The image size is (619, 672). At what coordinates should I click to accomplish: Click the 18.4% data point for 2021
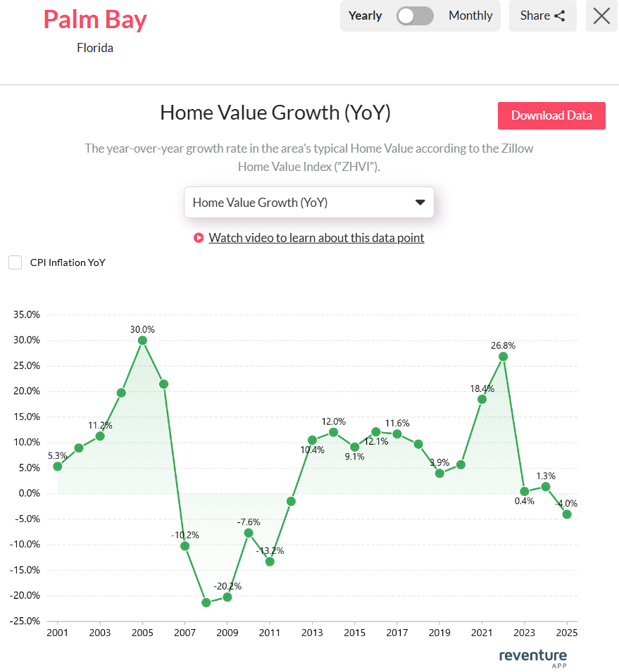482,399
